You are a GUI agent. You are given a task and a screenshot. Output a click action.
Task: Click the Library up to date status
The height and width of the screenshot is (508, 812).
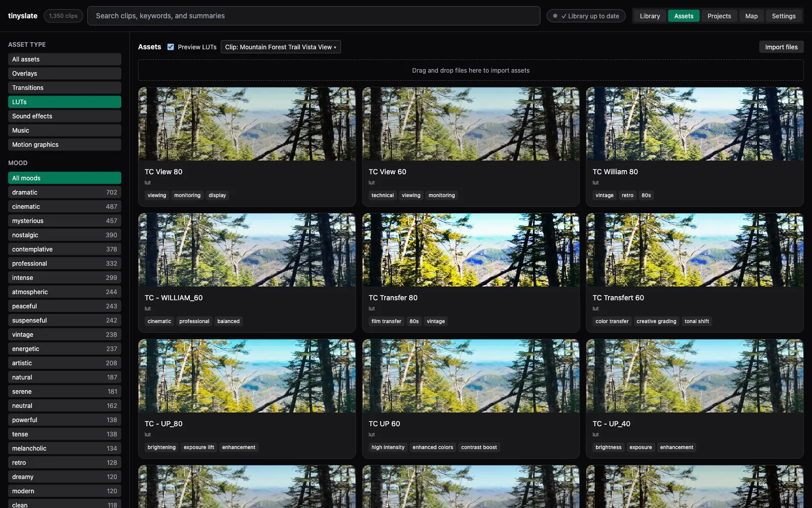586,16
